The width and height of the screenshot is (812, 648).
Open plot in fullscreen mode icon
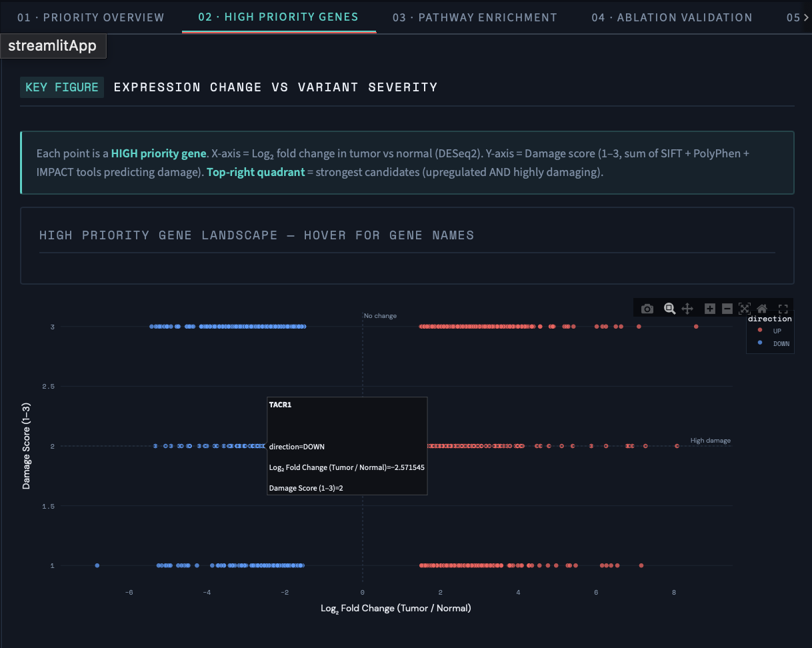[x=783, y=309]
